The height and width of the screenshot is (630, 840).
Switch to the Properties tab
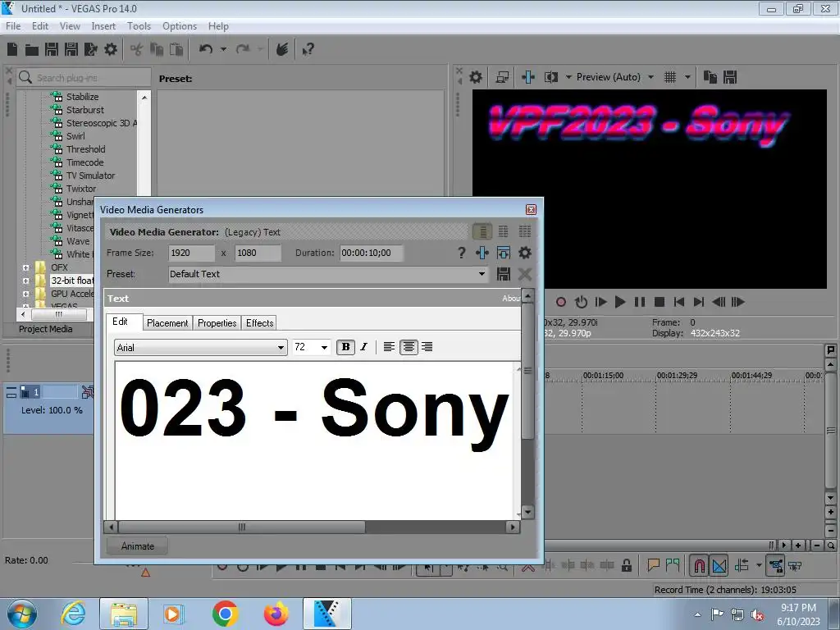(217, 323)
